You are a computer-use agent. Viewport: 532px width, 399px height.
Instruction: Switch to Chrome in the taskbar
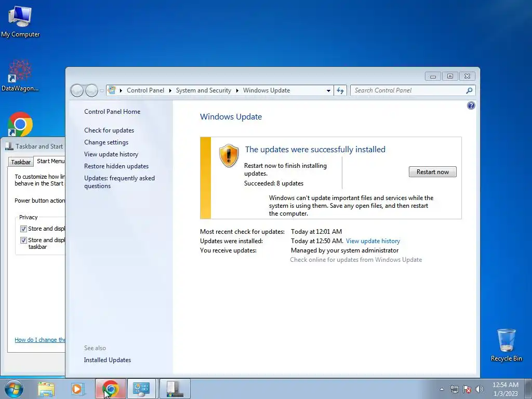click(x=111, y=389)
